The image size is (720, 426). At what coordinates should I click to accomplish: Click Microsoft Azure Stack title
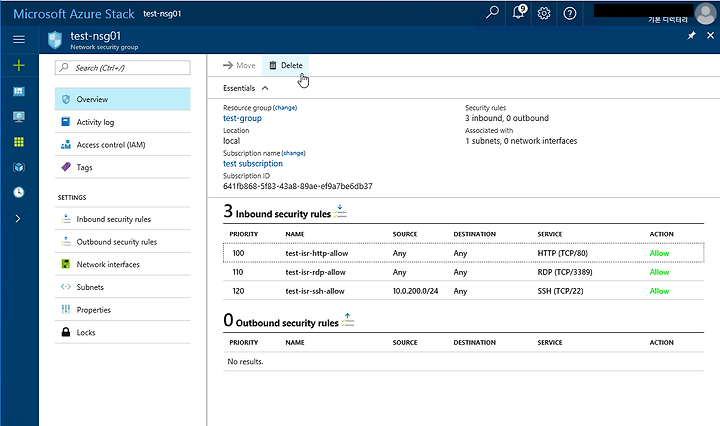(74, 14)
